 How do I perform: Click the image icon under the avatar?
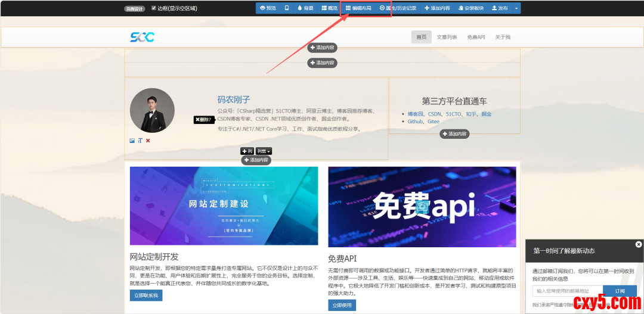132,141
